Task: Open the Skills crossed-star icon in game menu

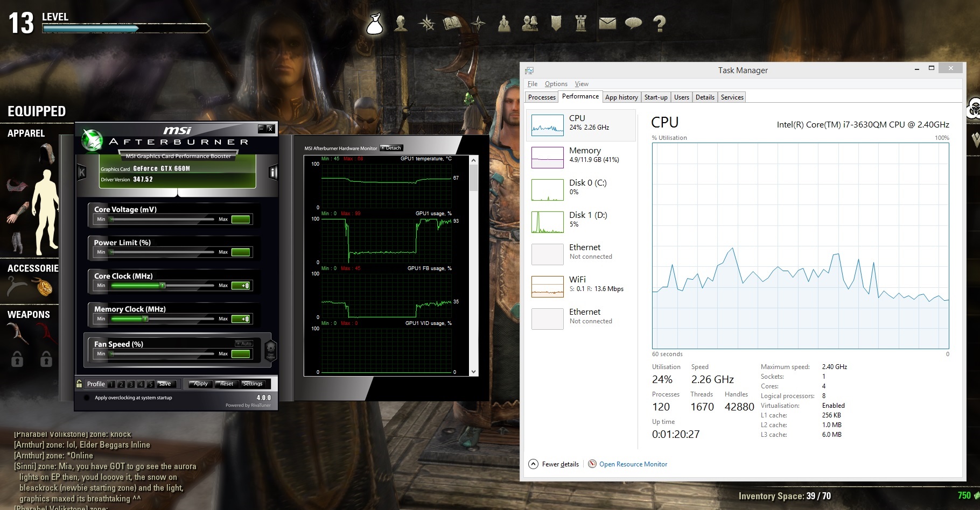Action: pyautogui.click(x=427, y=23)
